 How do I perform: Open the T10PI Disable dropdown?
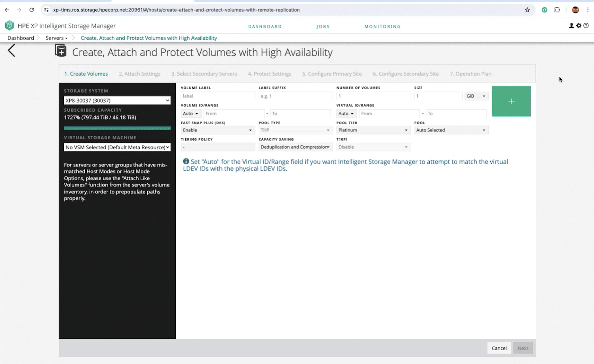[x=373, y=147]
